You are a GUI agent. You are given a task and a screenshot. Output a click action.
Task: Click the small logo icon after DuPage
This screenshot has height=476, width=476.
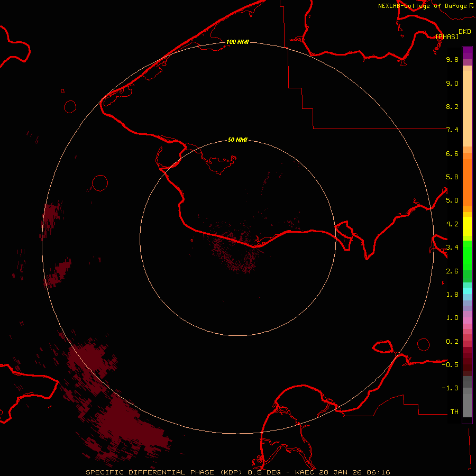[x=471, y=5]
